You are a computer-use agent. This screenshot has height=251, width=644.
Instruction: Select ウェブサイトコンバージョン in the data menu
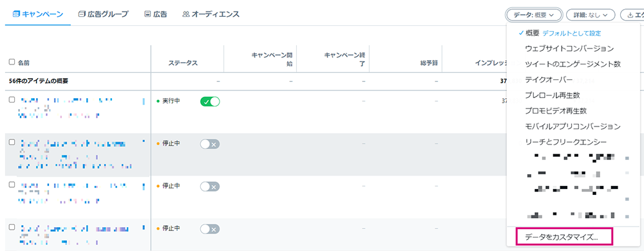point(569,48)
